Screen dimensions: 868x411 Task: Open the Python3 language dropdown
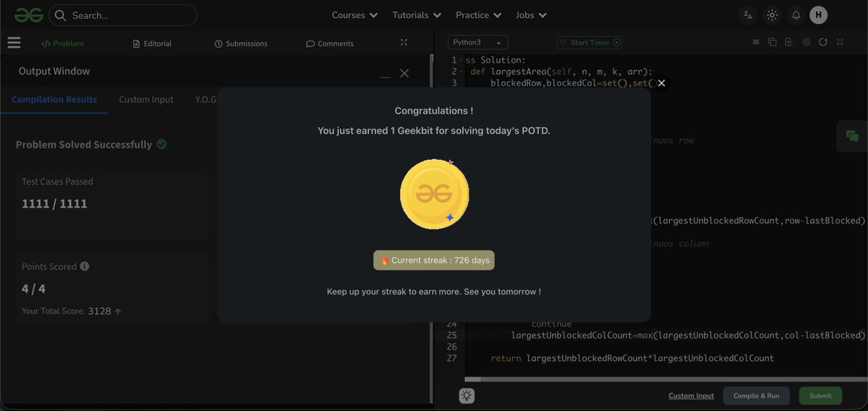pos(477,43)
